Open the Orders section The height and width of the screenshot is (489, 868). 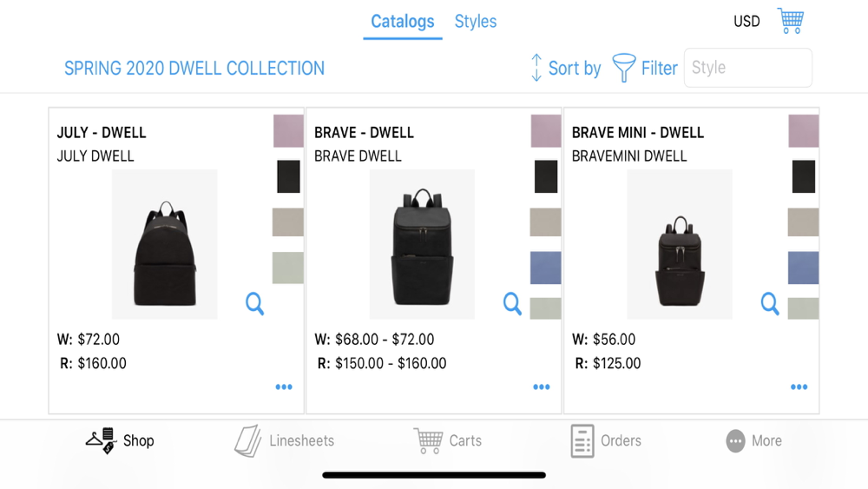pyautogui.click(x=606, y=441)
